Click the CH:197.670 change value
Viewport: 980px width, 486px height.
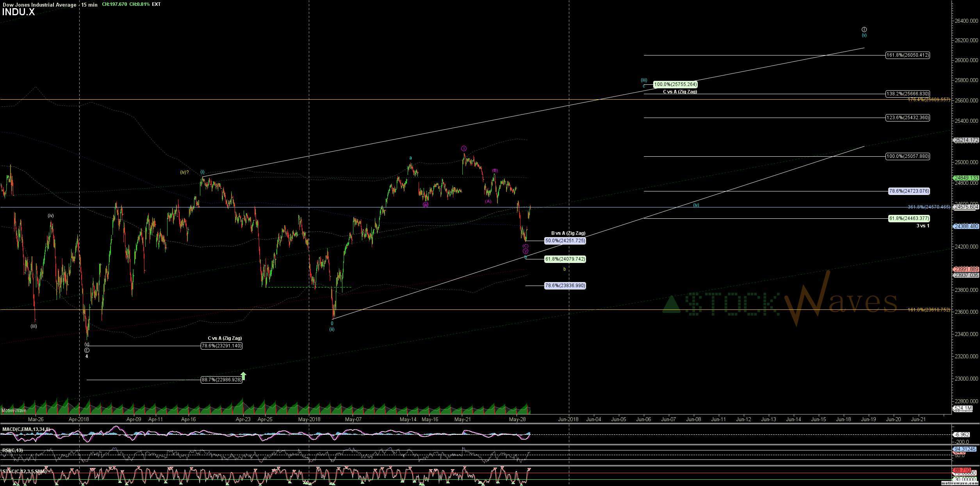coord(114,4)
